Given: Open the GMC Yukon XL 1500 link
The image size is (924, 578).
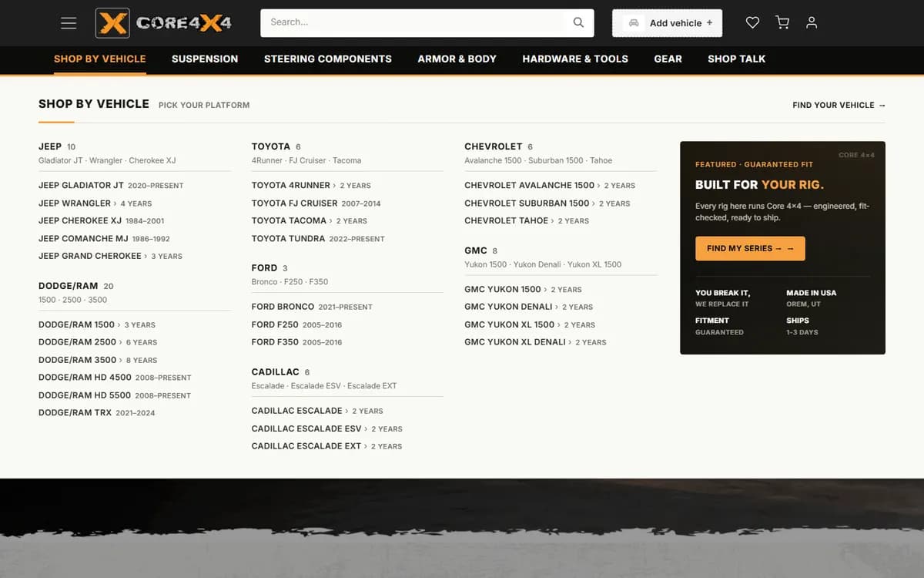Looking at the screenshot, I should click(x=510, y=324).
